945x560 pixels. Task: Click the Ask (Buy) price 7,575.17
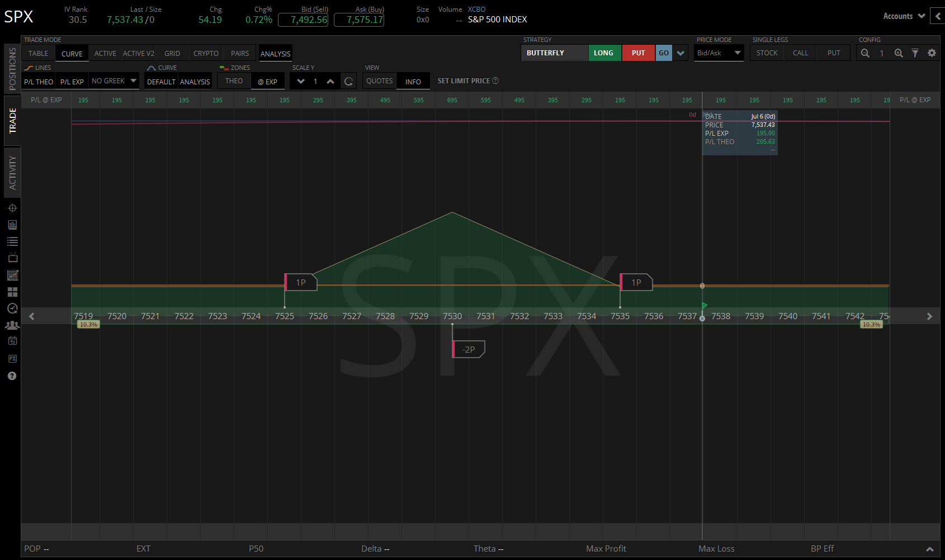359,20
